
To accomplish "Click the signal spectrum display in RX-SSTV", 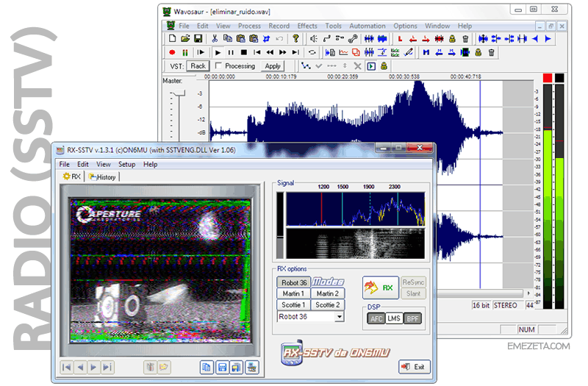I will click(356, 209).
